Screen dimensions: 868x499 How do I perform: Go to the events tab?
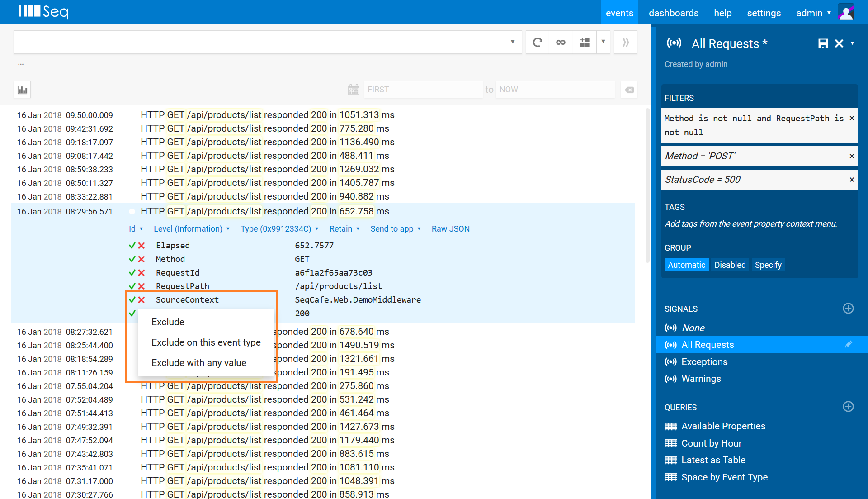[x=619, y=13]
